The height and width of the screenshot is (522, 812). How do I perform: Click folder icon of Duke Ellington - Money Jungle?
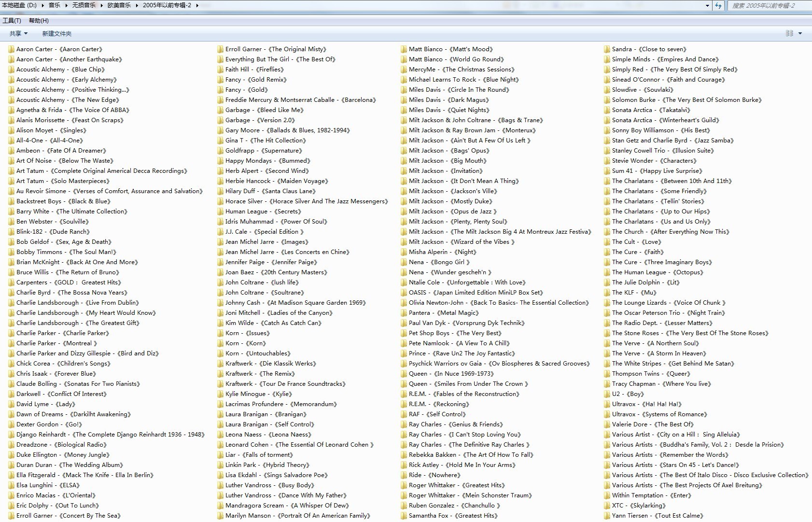pyautogui.click(x=11, y=455)
